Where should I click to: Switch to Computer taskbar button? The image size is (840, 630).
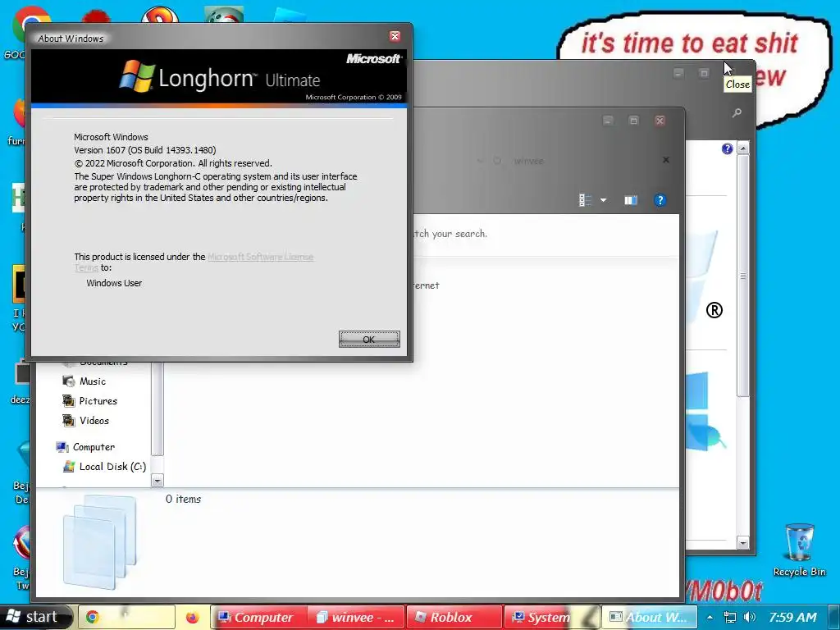(x=258, y=617)
